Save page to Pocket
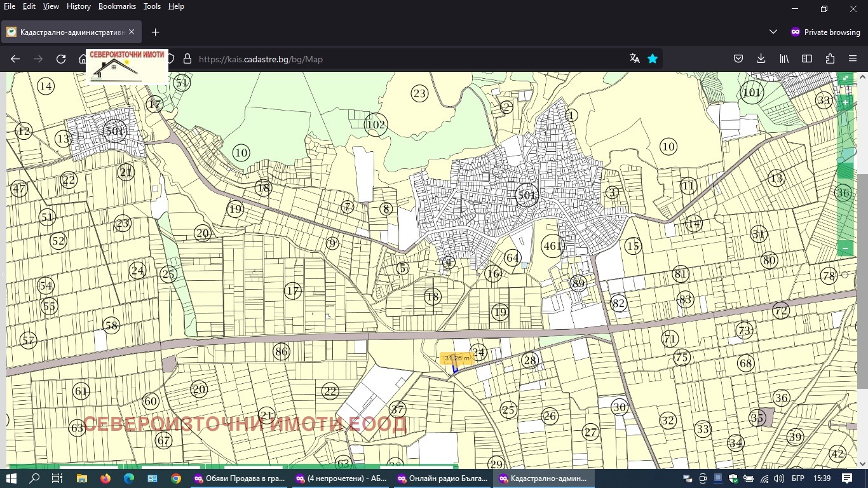This screenshot has width=868, height=488. tap(738, 58)
